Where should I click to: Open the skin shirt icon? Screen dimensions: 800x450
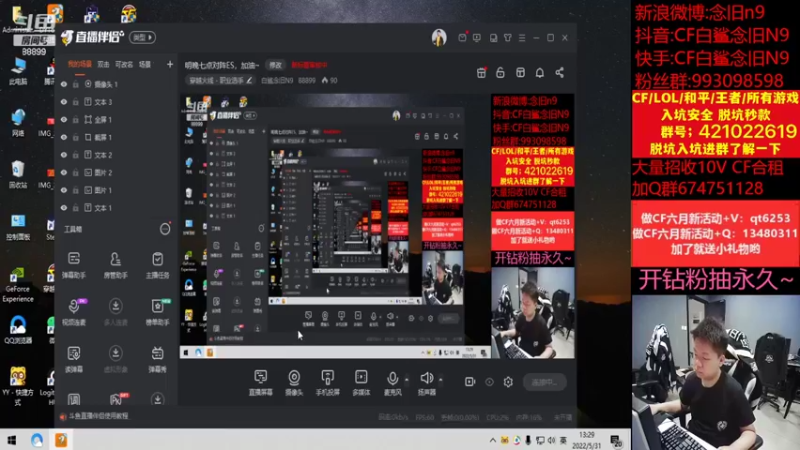pyautogui.click(x=508, y=38)
